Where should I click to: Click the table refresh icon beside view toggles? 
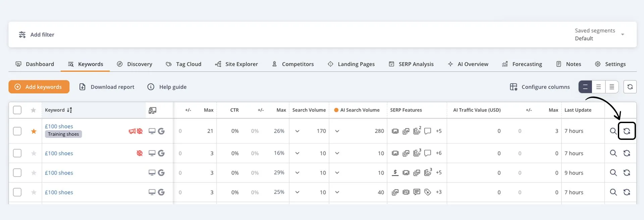pos(630,87)
